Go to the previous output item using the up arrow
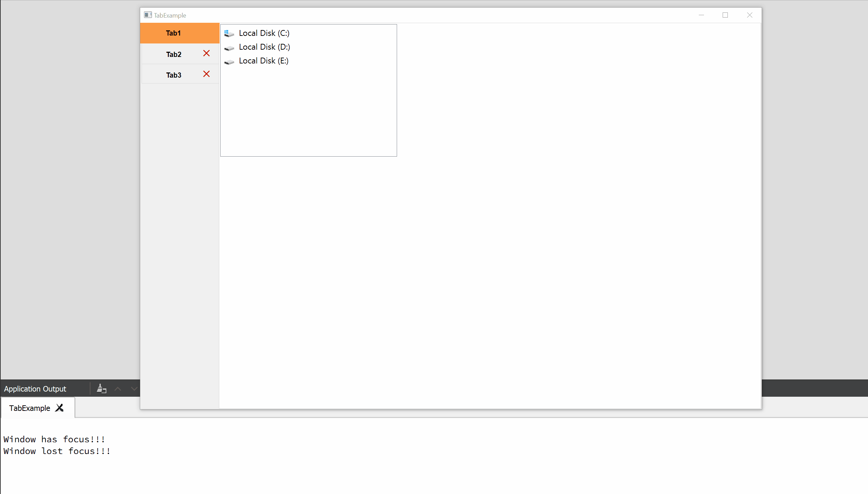The image size is (868, 494). coord(118,389)
